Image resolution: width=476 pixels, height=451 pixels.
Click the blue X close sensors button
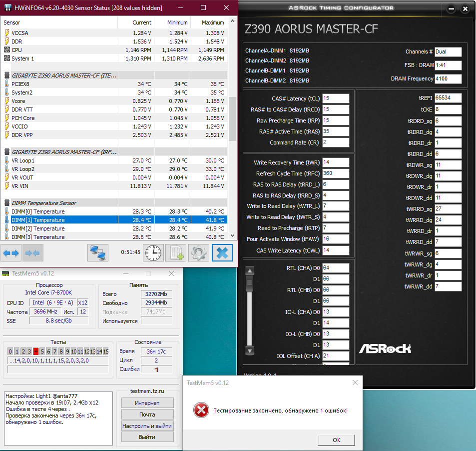pyautogui.click(x=222, y=253)
